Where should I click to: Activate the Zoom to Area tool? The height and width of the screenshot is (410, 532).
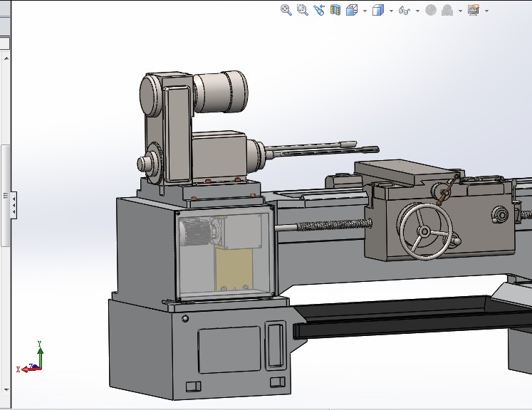tap(302, 10)
